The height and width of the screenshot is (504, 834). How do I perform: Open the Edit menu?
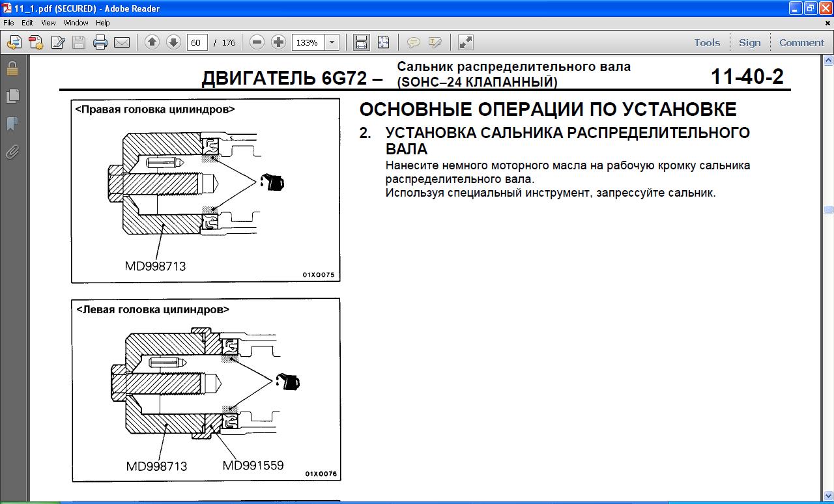point(27,22)
